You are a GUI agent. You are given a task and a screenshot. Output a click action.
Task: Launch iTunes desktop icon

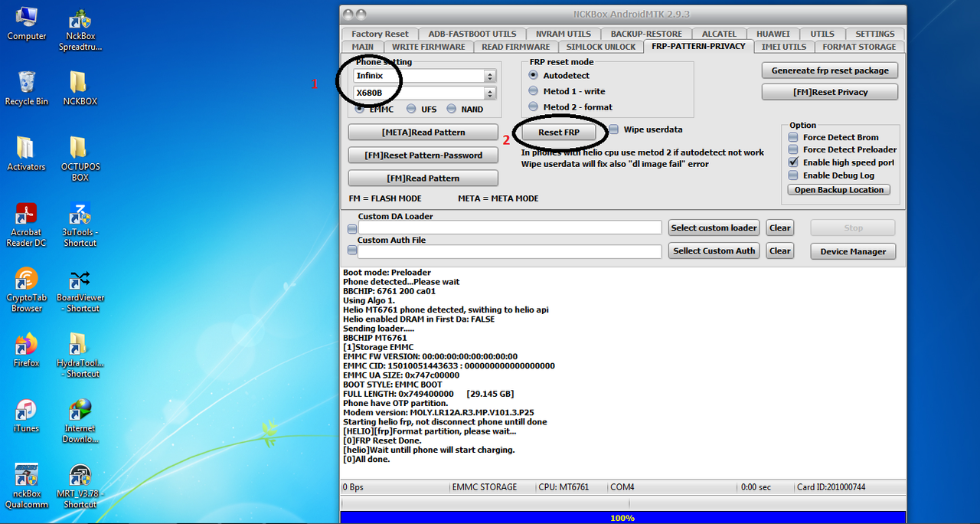(x=26, y=416)
